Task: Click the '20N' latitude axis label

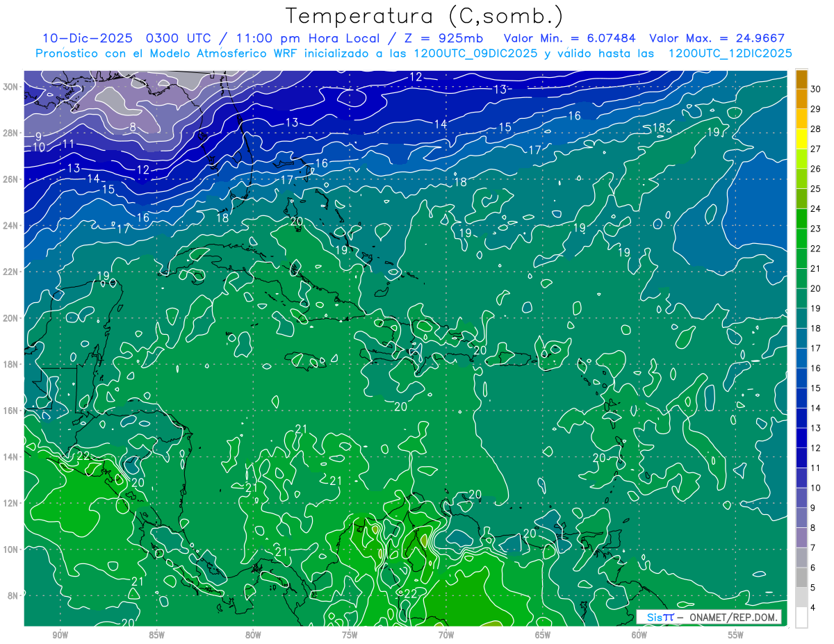Action: tap(12, 317)
